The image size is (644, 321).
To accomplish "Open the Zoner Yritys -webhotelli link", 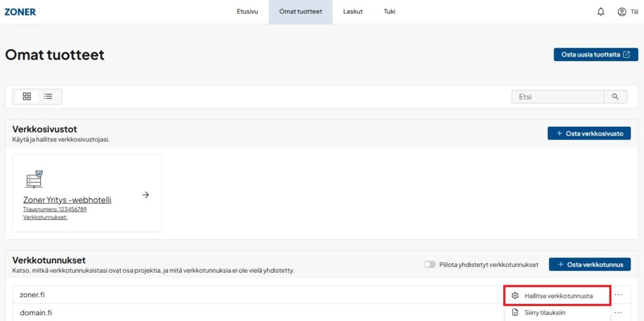I will pos(67,200).
